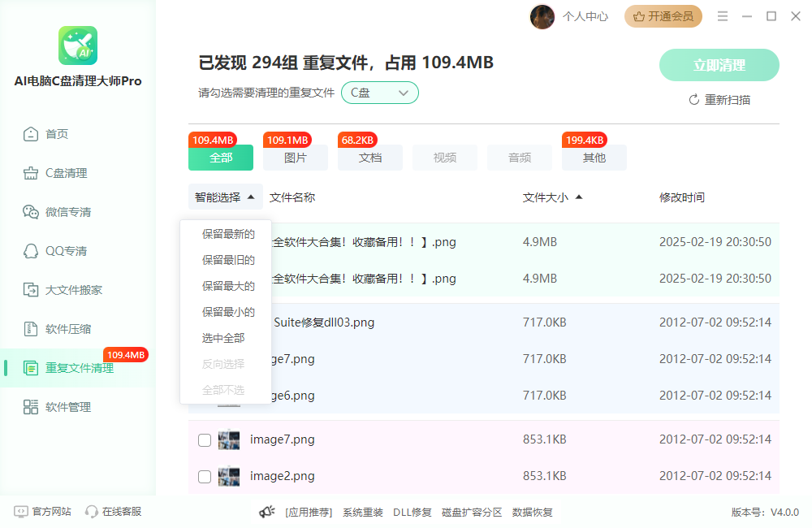Screen dimensions: 812x528
Task: Switch to 文档 tab
Action: point(369,158)
